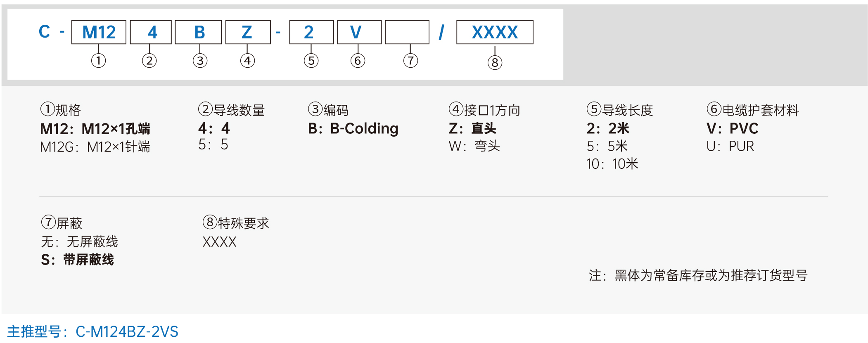Click circled number 6 under V
This screenshot has width=868, height=343.
[358, 61]
